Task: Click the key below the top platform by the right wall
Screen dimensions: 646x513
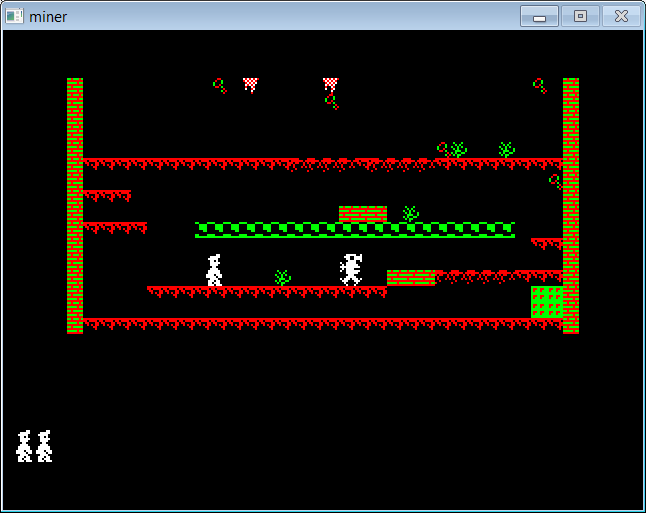Action: pyautogui.click(x=555, y=182)
